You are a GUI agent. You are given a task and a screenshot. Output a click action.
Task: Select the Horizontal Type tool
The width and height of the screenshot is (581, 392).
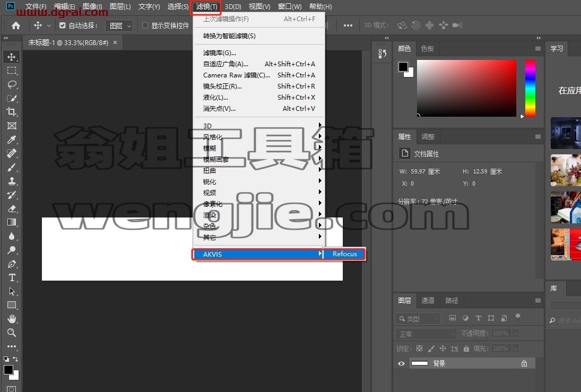click(x=12, y=277)
